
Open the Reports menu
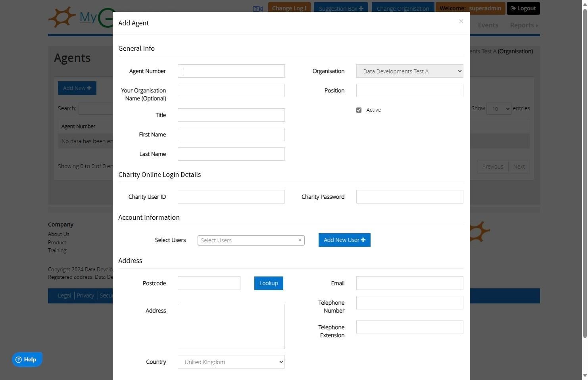(x=524, y=25)
